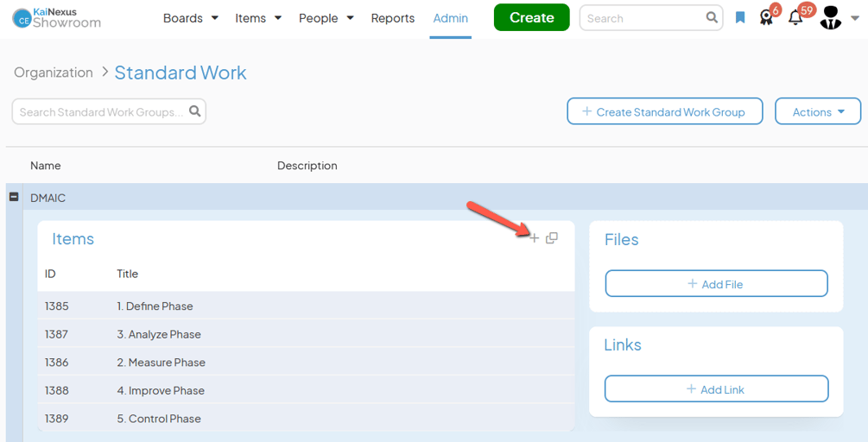Click the Files panel heading
868x442 pixels.
[x=621, y=239]
